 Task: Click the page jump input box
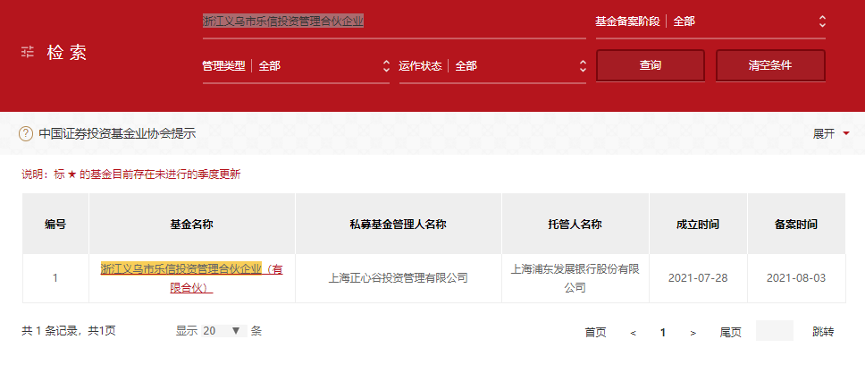tap(774, 331)
